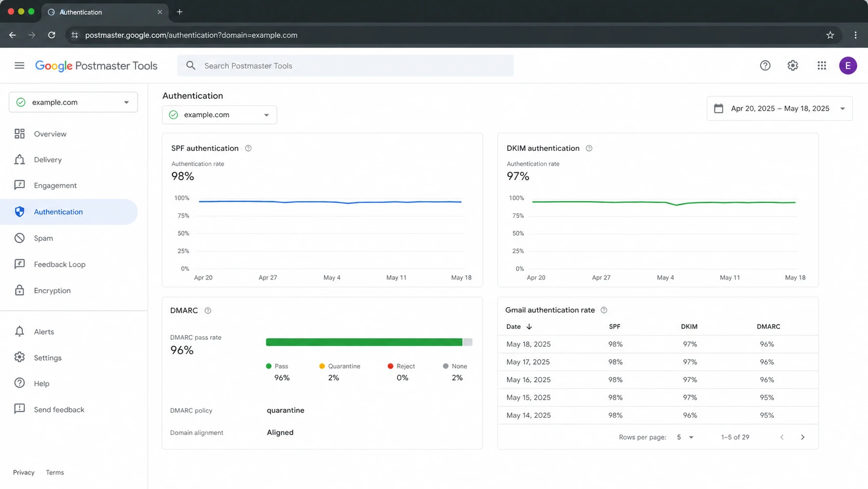
Task: Click the Overview dashboard icon
Action: [x=20, y=134]
